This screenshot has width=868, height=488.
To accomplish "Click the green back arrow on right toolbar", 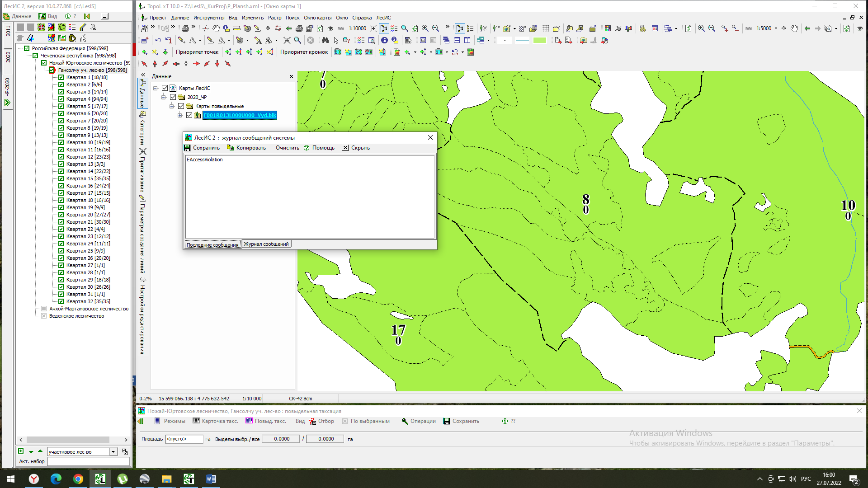I will point(807,28).
